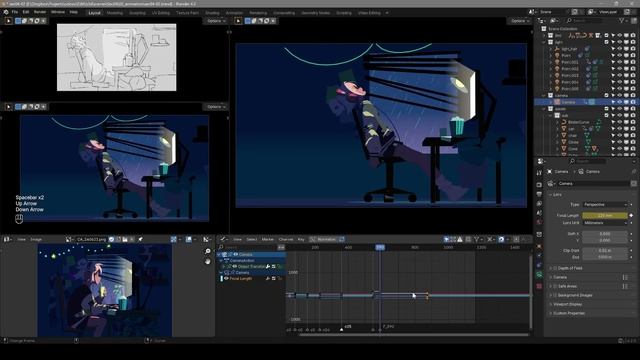Open the graph editor Channel menu
The width and height of the screenshot is (640, 360).
[x=286, y=240]
